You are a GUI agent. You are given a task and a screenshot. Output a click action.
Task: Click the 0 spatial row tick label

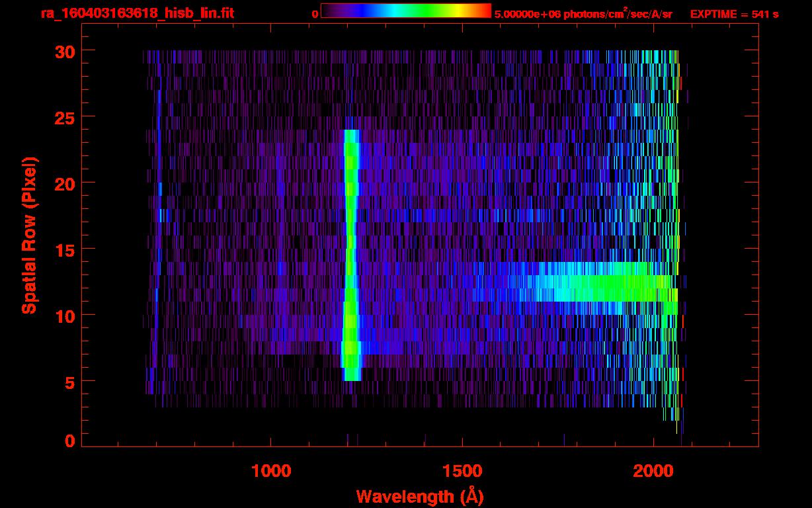pos(70,441)
